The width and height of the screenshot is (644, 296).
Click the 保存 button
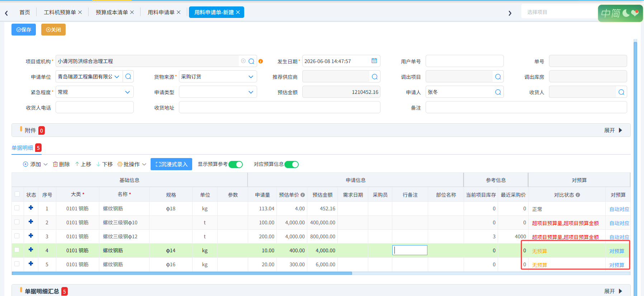pos(24,30)
